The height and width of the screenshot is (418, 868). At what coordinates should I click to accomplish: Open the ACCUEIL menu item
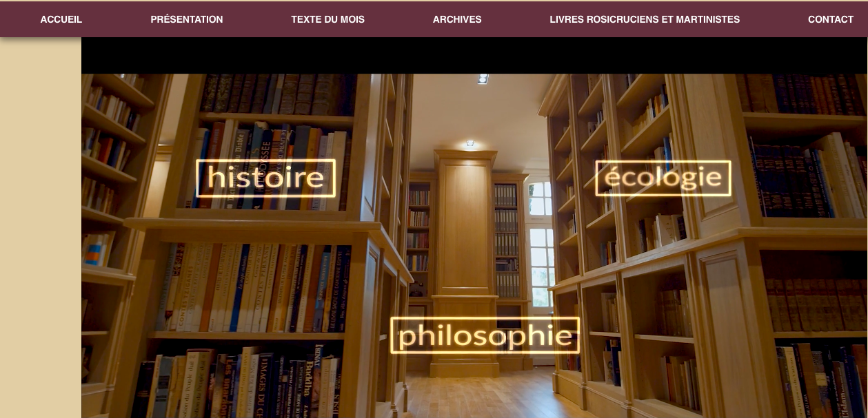tap(61, 19)
